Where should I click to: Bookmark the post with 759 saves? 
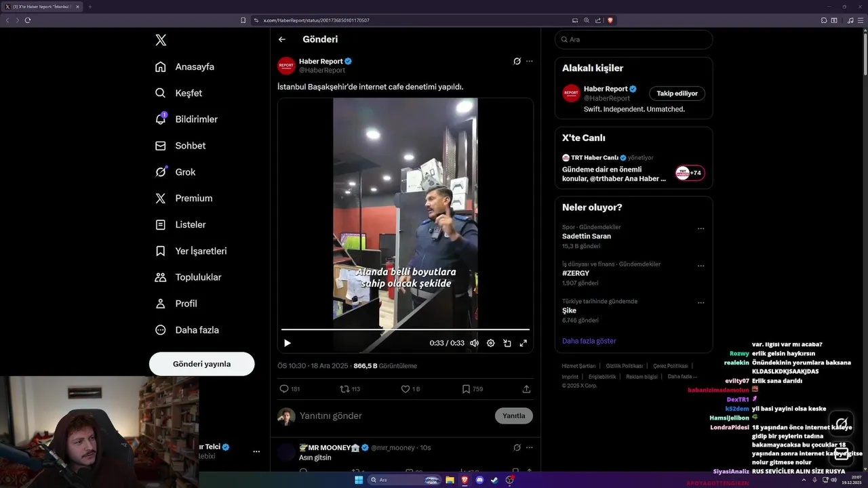(472, 389)
